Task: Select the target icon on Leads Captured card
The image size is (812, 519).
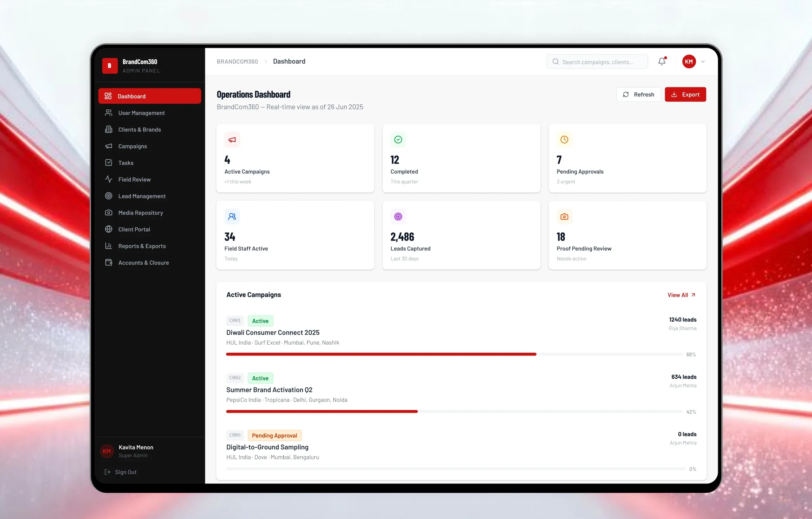Action: pos(398,217)
